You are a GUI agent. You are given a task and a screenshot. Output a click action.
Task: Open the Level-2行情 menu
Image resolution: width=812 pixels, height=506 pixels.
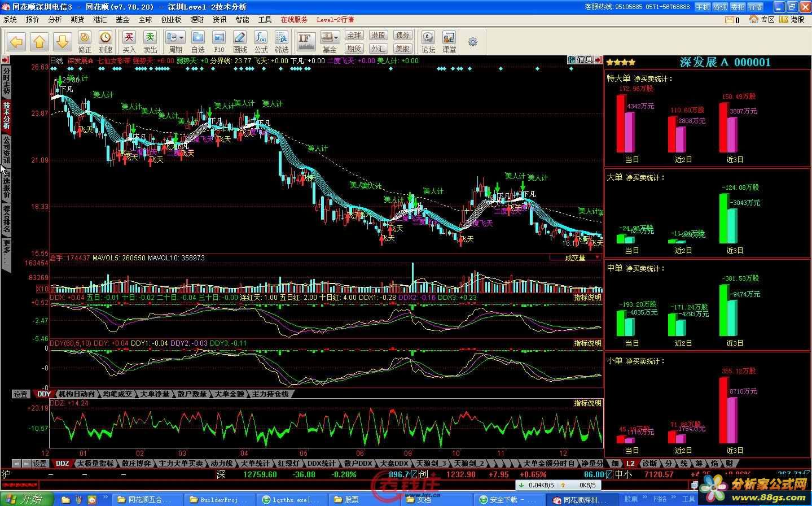click(335, 19)
